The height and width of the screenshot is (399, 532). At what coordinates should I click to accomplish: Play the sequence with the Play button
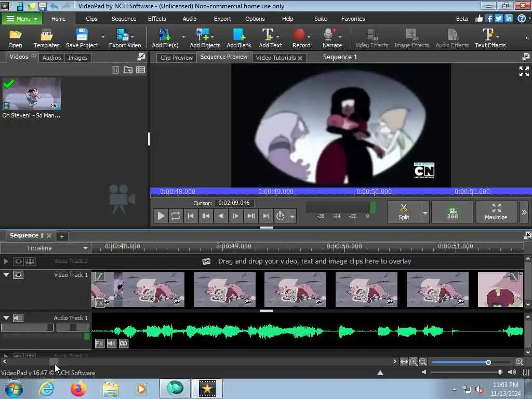click(161, 216)
